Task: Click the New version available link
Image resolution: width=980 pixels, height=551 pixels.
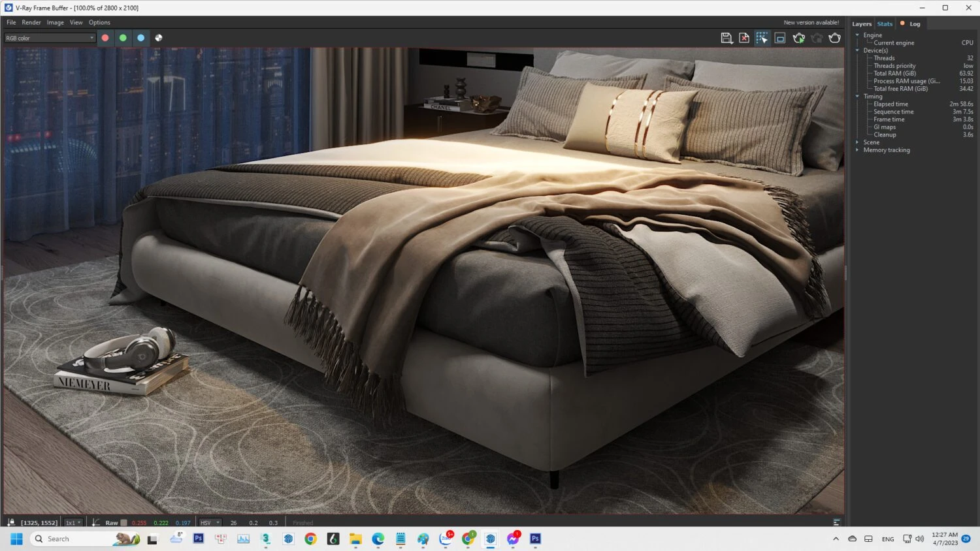Action: pos(811,22)
